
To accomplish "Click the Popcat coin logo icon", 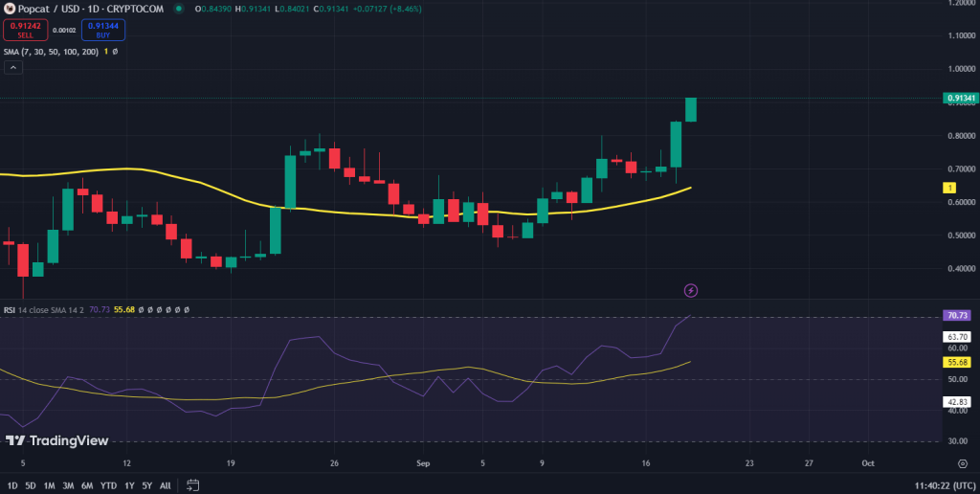I will coord(9,9).
